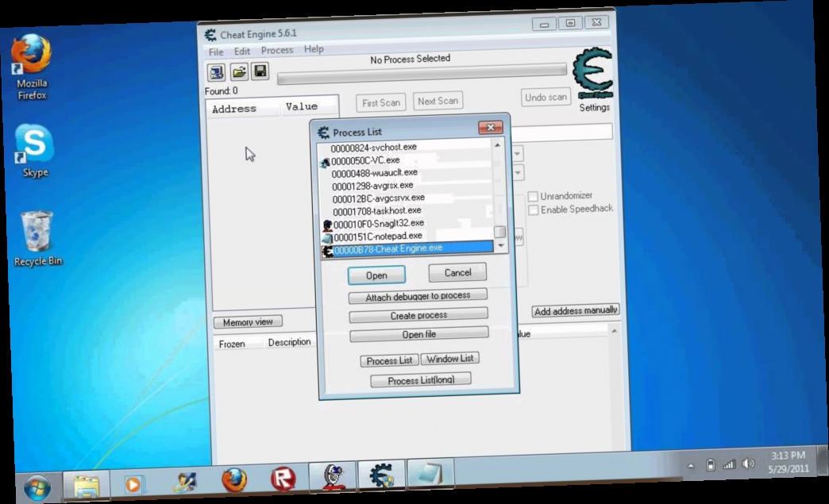Viewport: 829px width, 504px height.
Task: Click the process list scroll down arrow
Action: (x=501, y=246)
